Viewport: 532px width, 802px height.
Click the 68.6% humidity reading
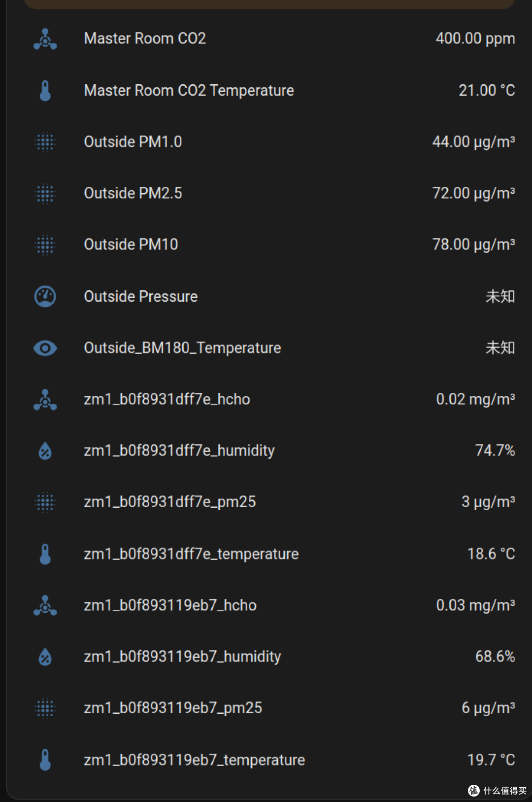click(495, 657)
